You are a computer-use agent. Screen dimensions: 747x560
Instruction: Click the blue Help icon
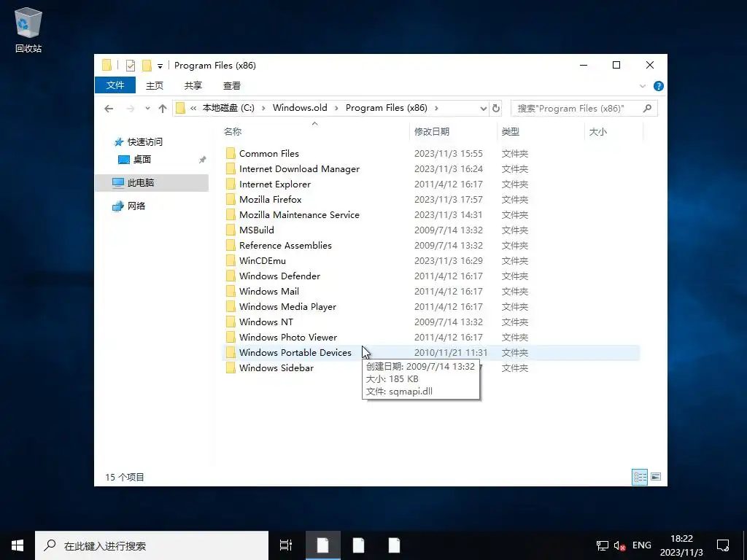click(x=659, y=86)
